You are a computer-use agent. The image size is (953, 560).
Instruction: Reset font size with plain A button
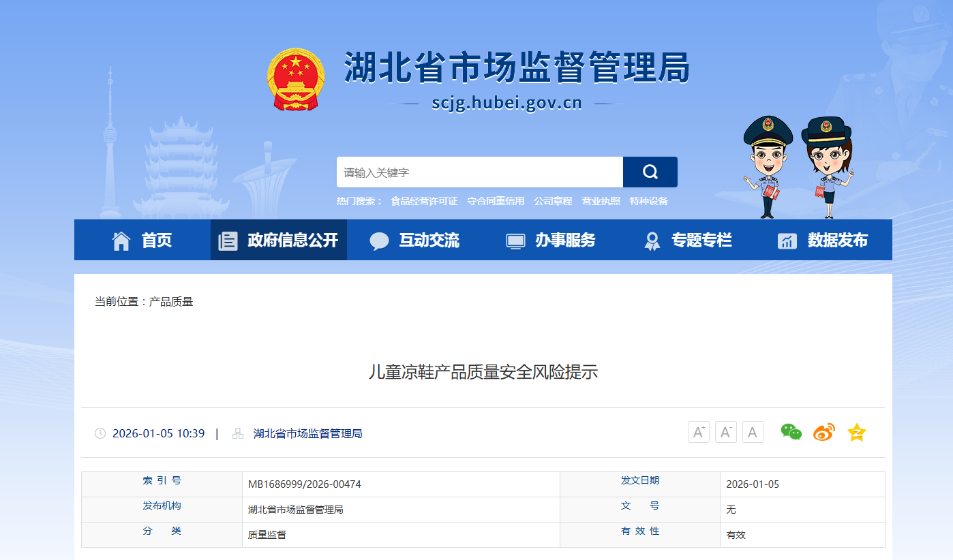[x=753, y=432]
